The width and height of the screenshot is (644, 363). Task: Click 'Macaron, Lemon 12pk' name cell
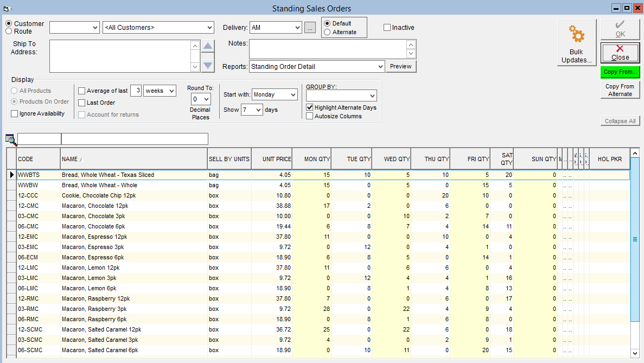[x=134, y=268]
